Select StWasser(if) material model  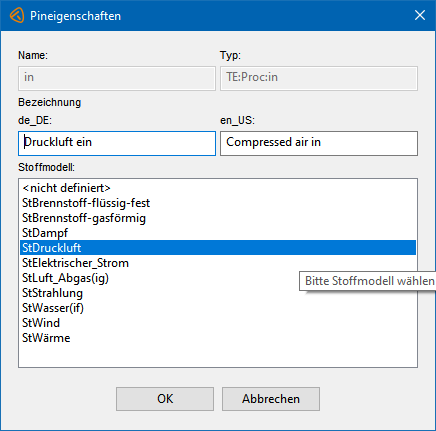click(218, 308)
